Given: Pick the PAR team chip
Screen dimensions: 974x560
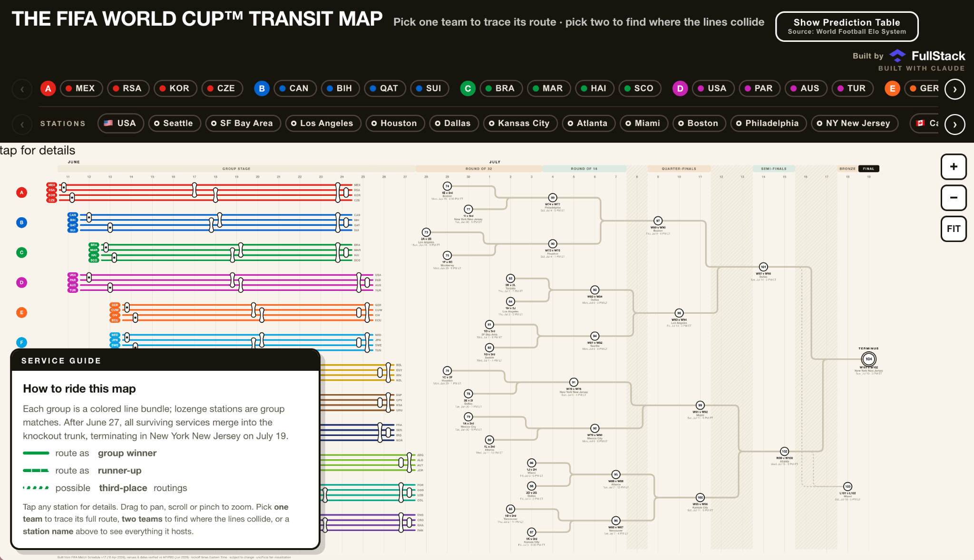Looking at the screenshot, I should [760, 88].
